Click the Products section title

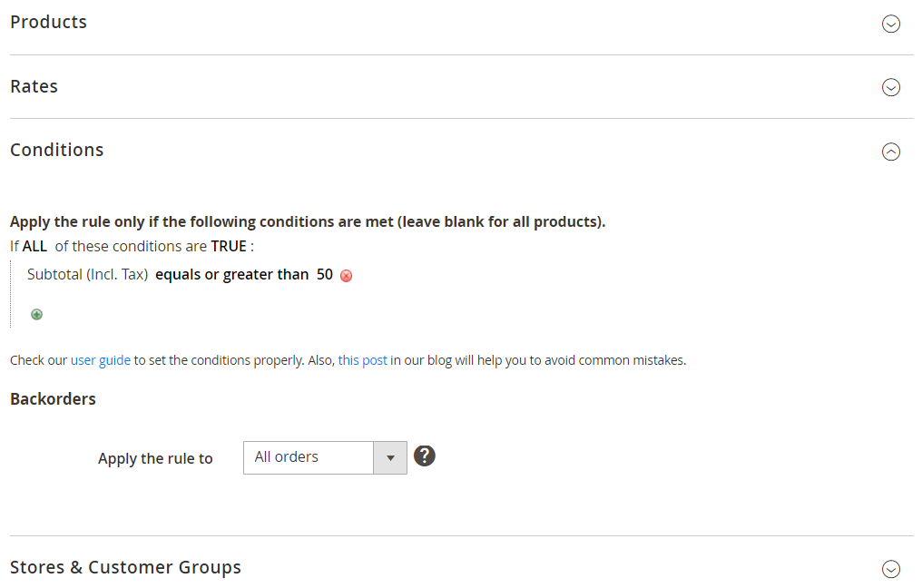click(x=48, y=22)
